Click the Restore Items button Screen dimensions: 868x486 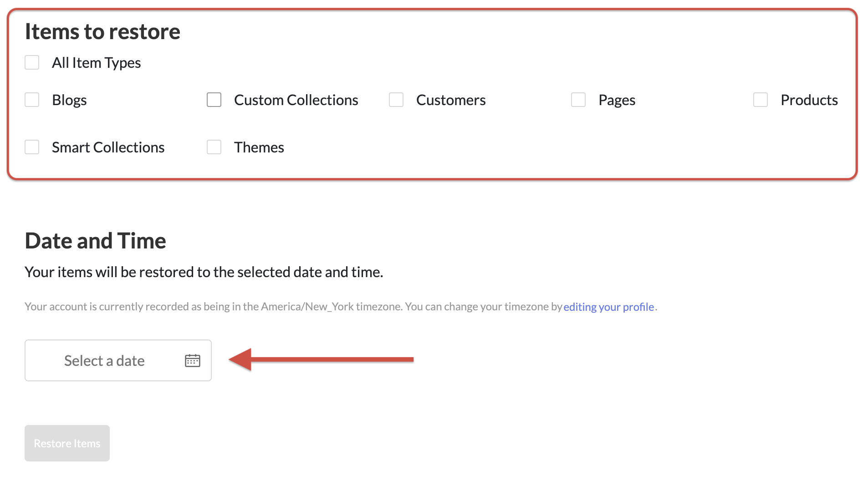click(66, 443)
